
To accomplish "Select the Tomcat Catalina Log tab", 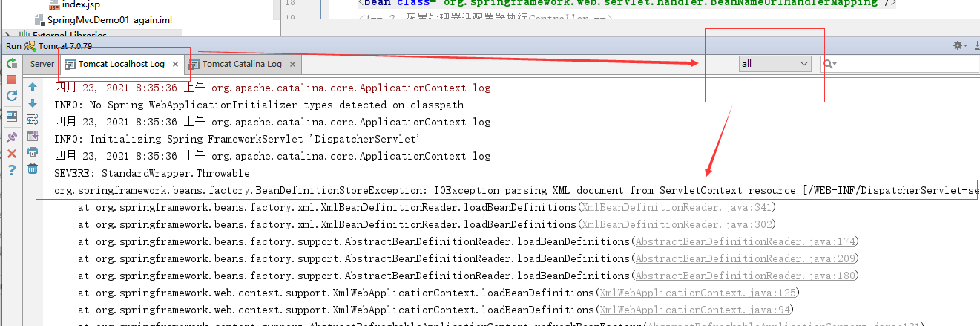I will 241,64.
